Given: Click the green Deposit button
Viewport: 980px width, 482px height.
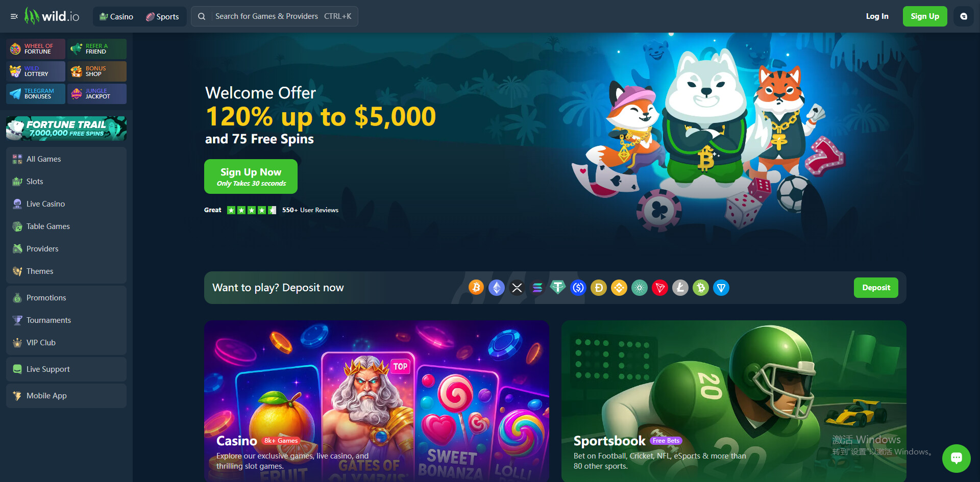Looking at the screenshot, I should coord(876,288).
